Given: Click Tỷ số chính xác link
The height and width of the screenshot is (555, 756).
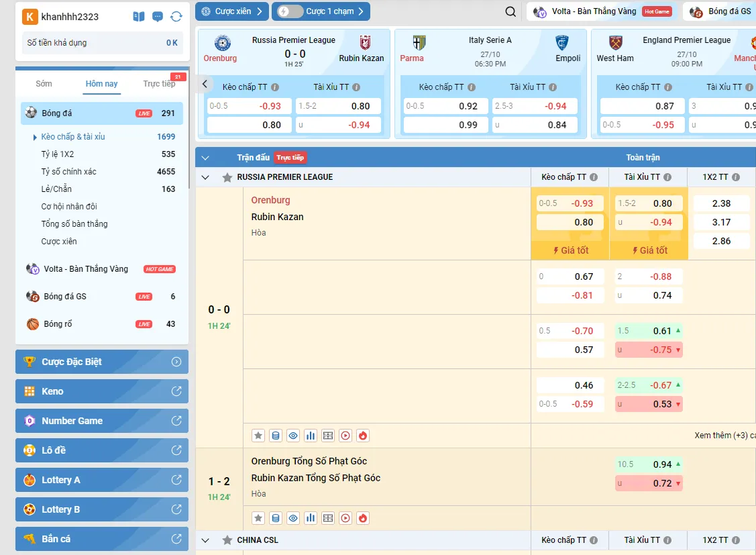Looking at the screenshot, I should click(68, 172).
